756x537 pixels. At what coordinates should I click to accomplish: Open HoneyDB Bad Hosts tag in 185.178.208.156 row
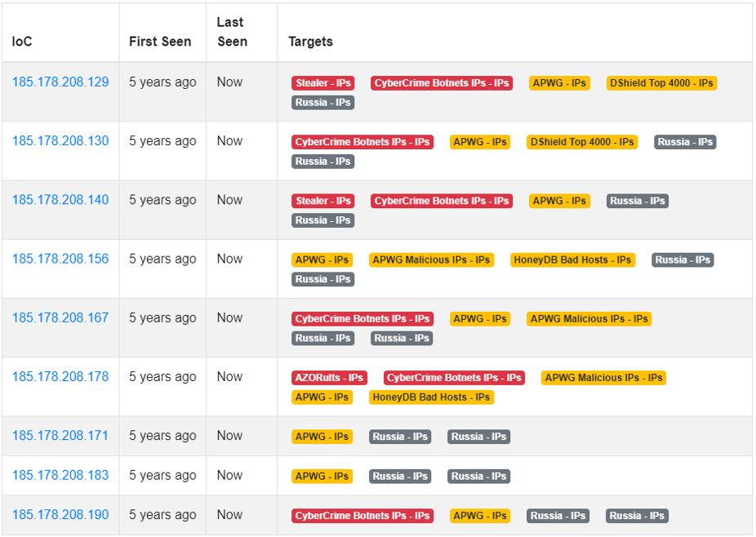tap(572, 260)
